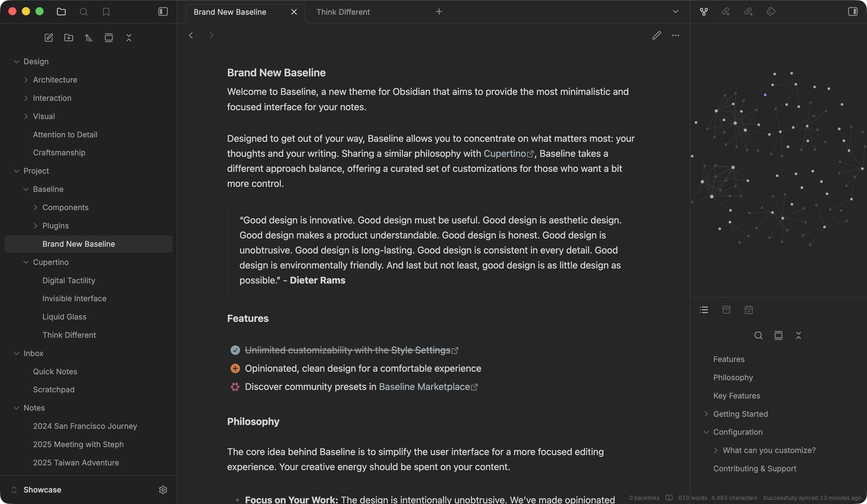This screenshot has width=867, height=504.
Task: Create a new note with the pencil icon
Action: (48, 38)
